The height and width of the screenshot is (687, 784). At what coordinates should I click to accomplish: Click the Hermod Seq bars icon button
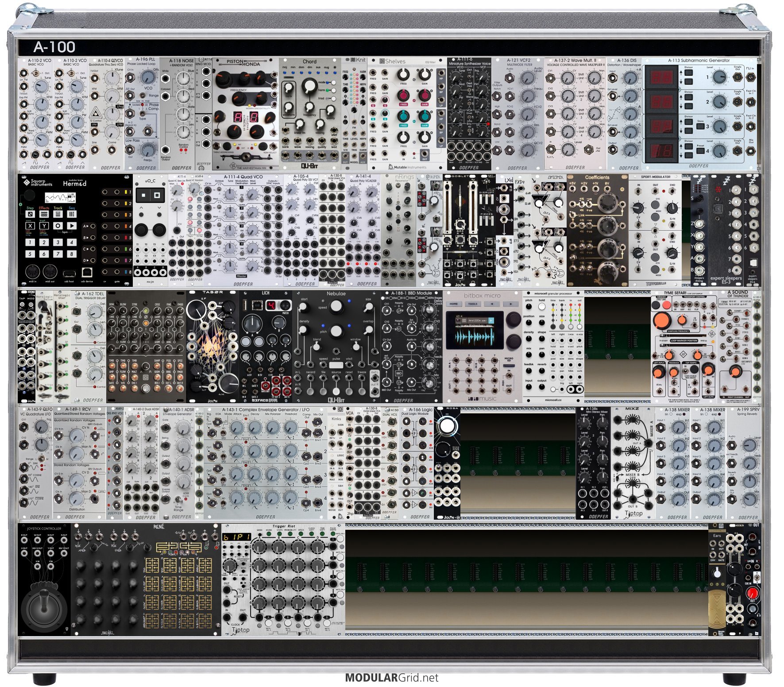(x=72, y=214)
